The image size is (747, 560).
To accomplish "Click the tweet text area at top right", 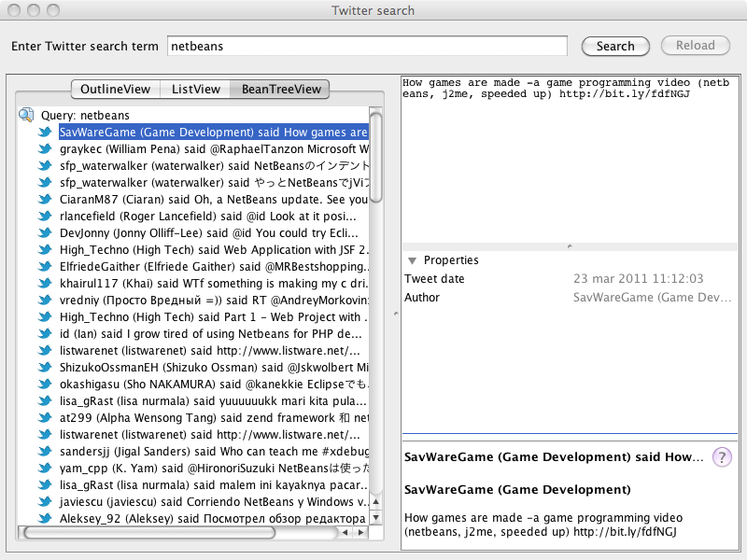I will click(570, 160).
